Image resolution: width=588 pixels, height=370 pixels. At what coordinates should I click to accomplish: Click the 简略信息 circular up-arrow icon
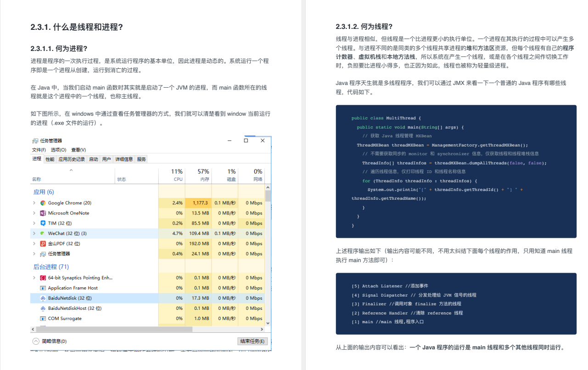[36, 341]
